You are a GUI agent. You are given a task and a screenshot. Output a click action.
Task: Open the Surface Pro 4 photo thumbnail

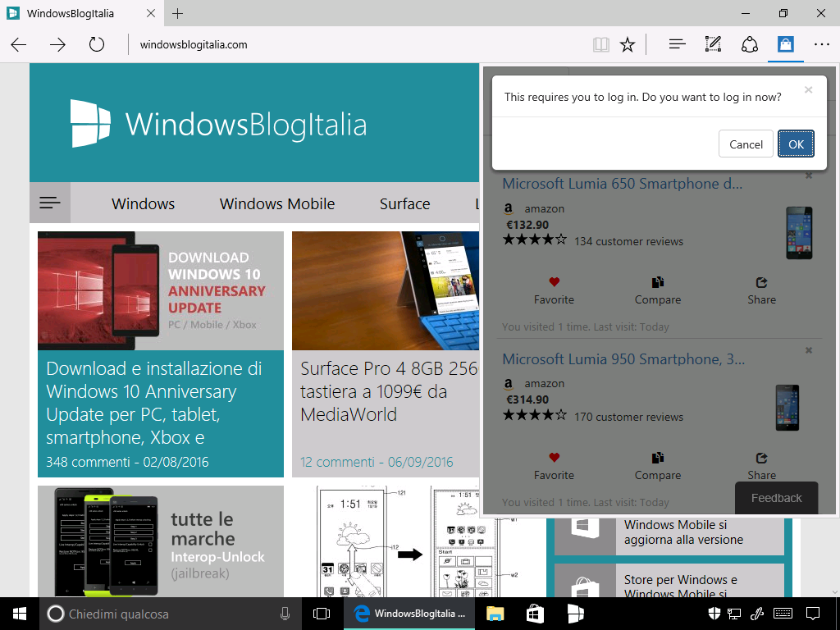click(x=386, y=291)
